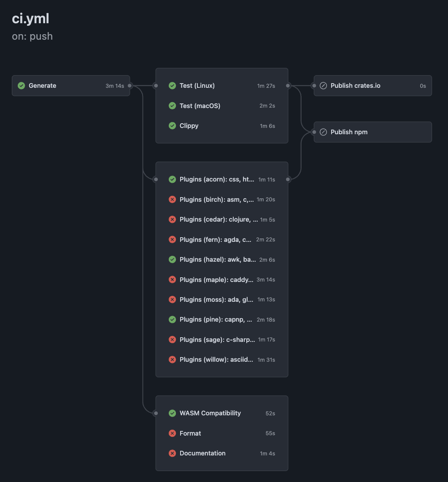Viewport: 448px width, 482px height.
Task: Click the success icon for WASM Compatibility
Action: (172, 413)
